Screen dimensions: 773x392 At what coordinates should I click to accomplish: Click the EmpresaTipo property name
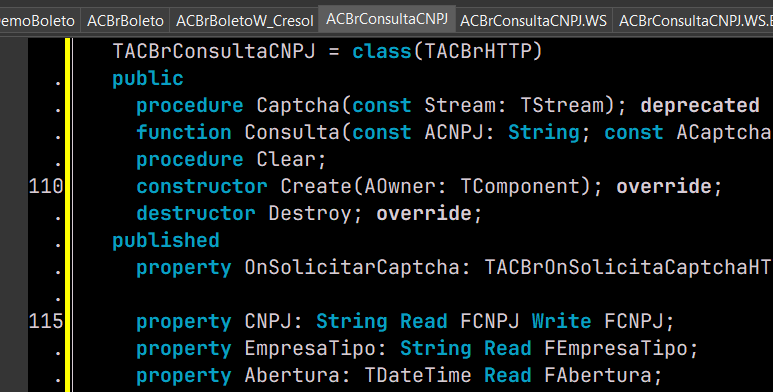pos(310,349)
